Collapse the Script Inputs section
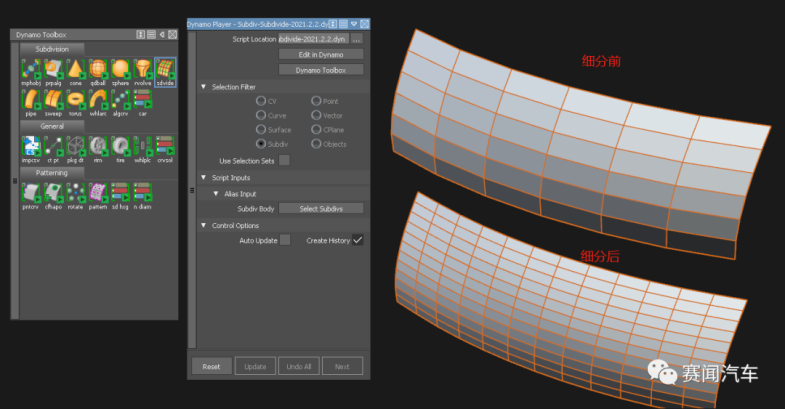 click(x=204, y=177)
